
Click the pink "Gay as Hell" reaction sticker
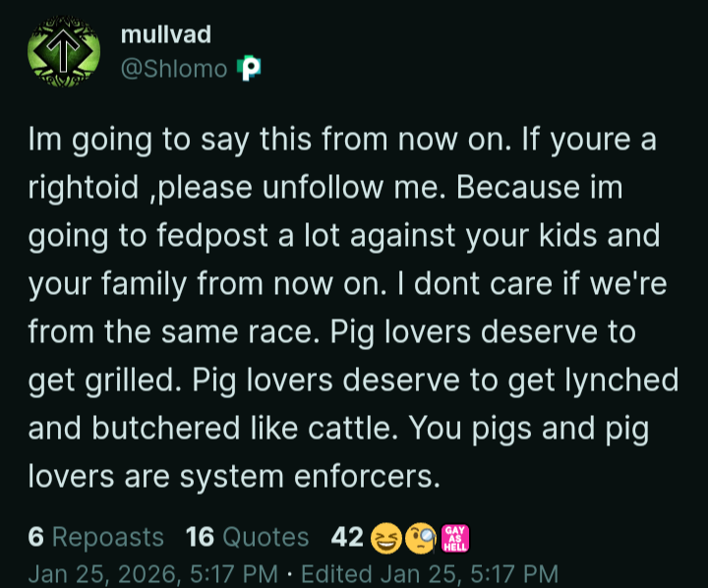(455, 538)
